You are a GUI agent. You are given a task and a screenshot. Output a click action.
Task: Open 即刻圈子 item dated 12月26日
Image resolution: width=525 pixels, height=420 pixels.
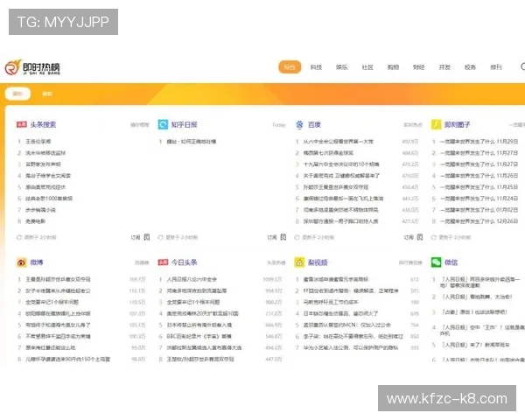tap(479, 221)
